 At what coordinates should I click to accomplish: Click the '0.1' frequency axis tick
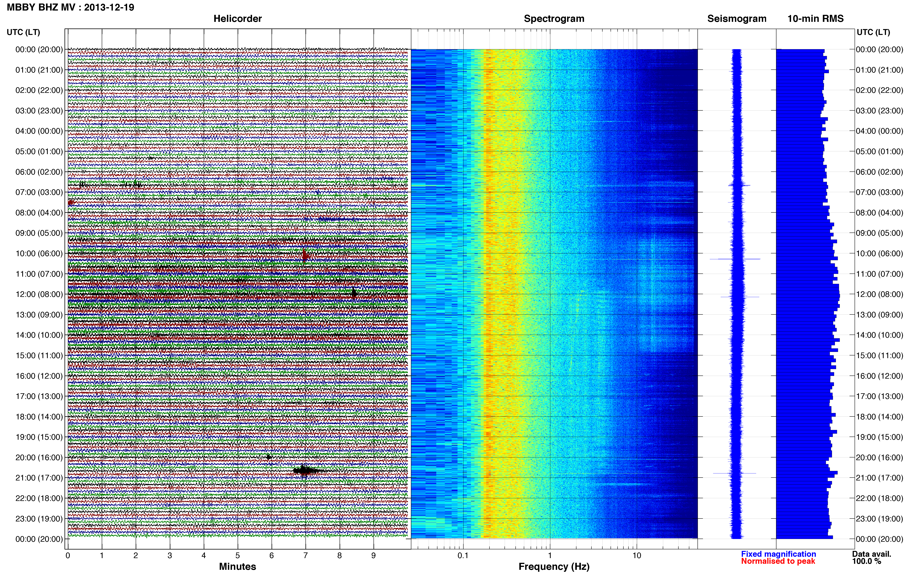point(463,555)
